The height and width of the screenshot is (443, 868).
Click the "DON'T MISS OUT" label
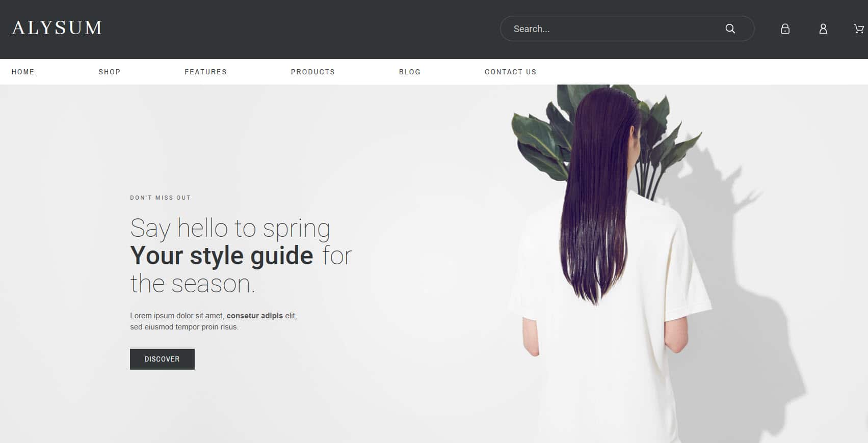click(160, 198)
